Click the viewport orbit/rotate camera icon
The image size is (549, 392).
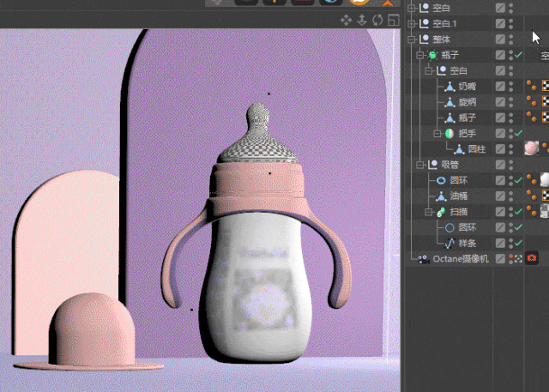click(x=377, y=20)
